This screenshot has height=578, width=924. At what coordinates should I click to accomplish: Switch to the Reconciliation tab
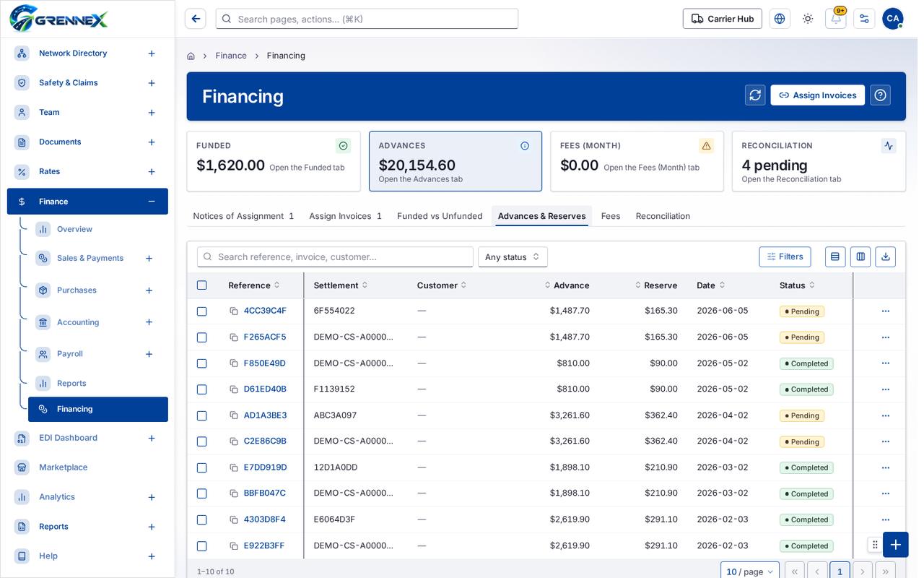pos(663,216)
